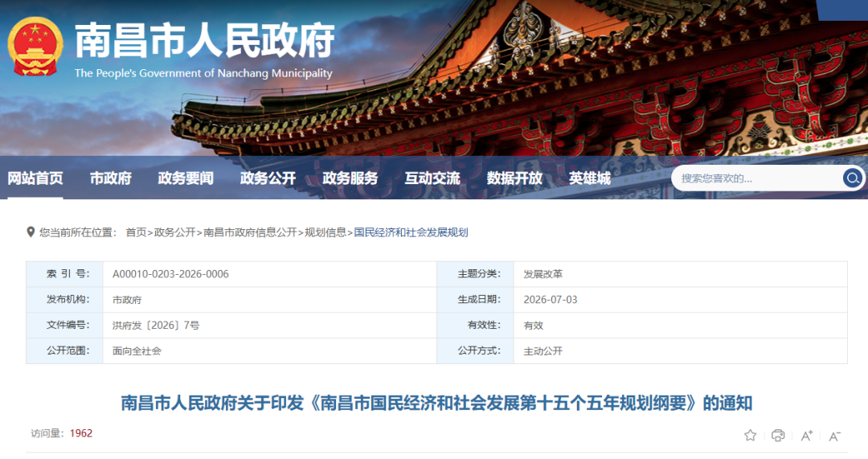
Task: Open 英雄城 nav item
Action: point(590,178)
